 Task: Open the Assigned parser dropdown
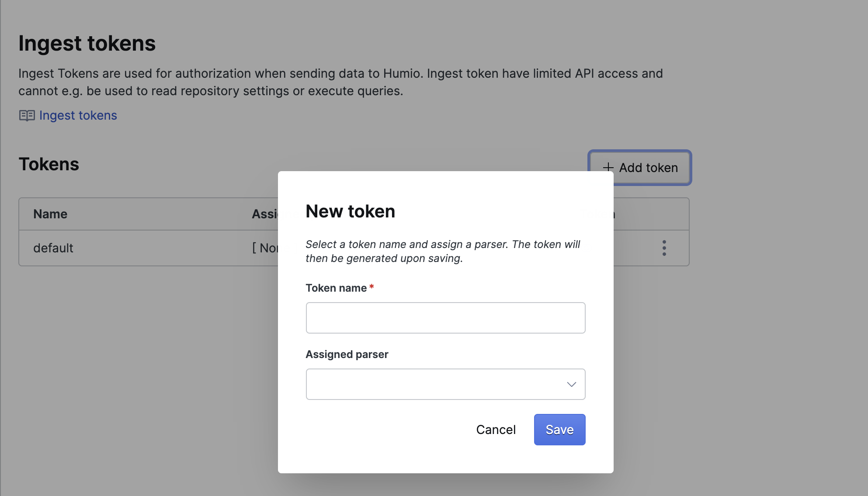445,384
